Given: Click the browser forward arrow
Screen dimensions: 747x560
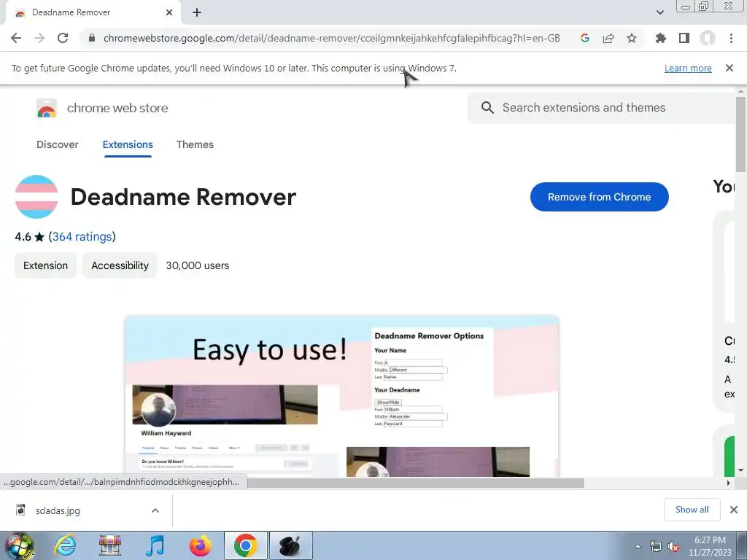Looking at the screenshot, I should (x=39, y=38).
